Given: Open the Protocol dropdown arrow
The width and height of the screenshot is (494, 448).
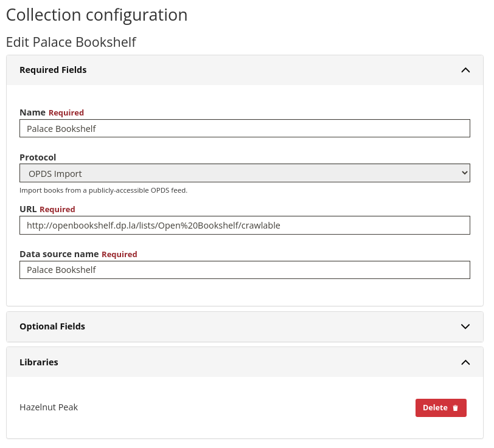Looking at the screenshot, I should (465, 173).
